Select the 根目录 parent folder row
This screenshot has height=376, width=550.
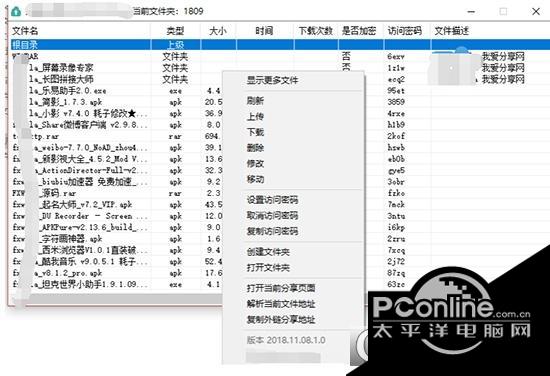coord(280,45)
